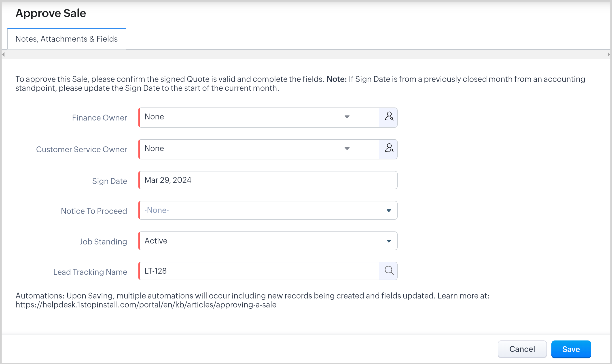Open Notice To Proceed dropdown
The image size is (612, 364).
[268, 210]
